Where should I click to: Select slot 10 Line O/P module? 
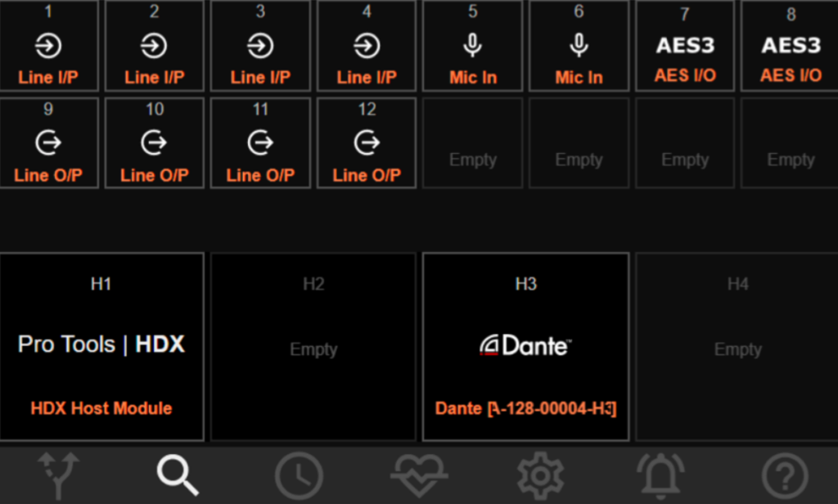coord(155,143)
